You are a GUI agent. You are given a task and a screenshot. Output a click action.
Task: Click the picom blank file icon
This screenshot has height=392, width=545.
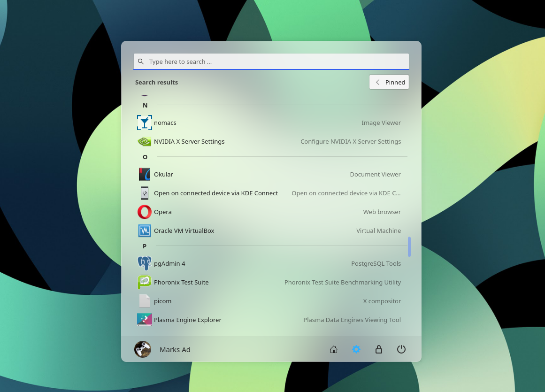(145, 301)
